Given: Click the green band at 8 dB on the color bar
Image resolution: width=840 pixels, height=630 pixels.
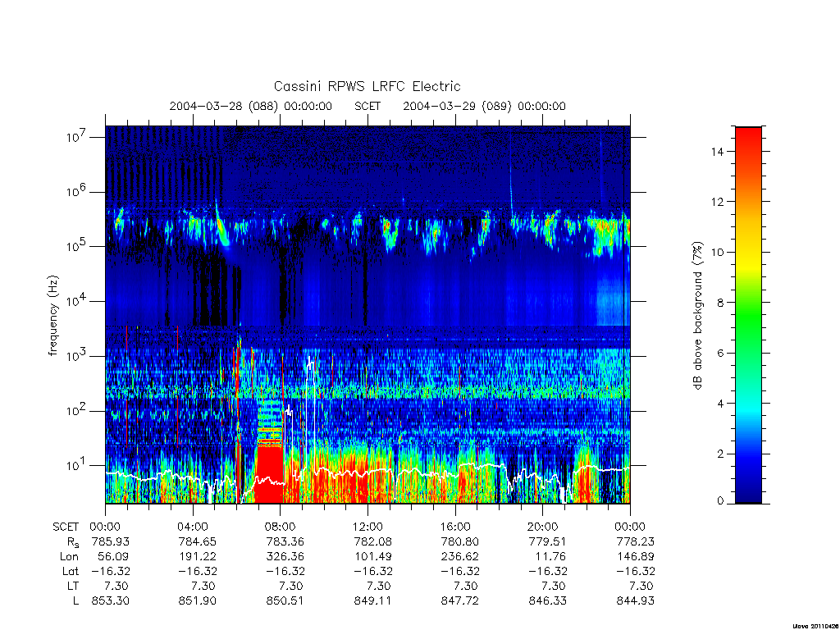Looking at the screenshot, I should click(748, 303).
